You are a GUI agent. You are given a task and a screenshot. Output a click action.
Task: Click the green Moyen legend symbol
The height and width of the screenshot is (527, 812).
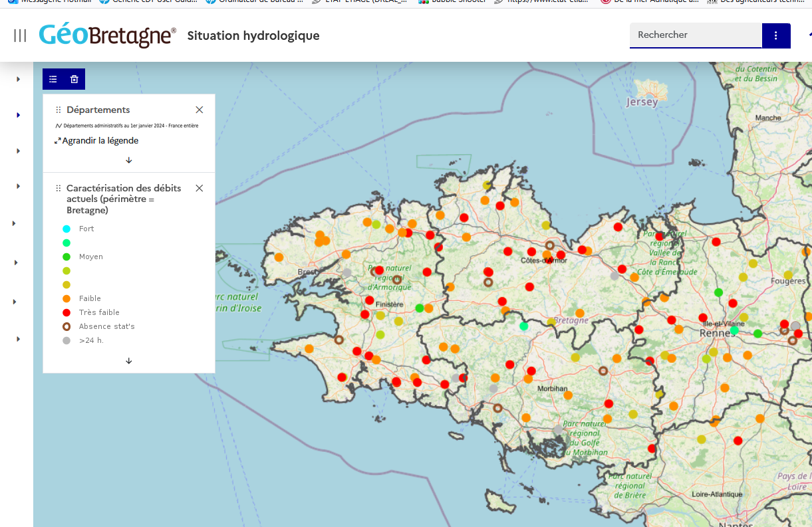[x=67, y=257]
